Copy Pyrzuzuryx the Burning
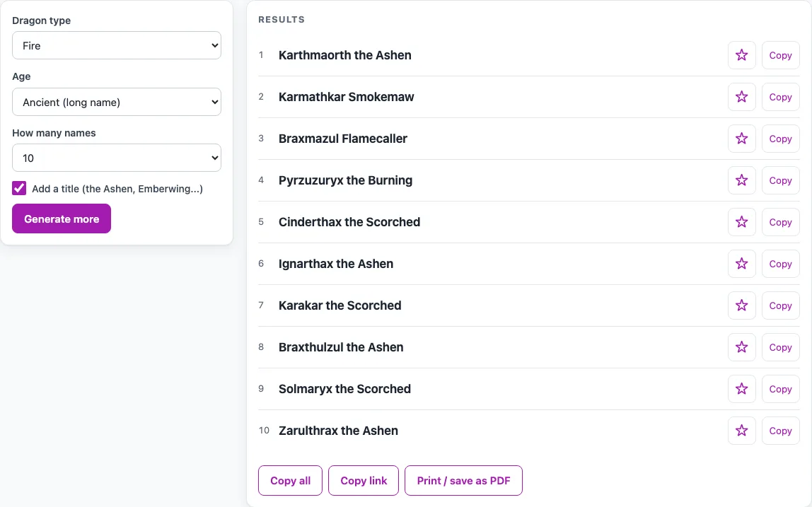Screen dimensions: 812x507 tap(780, 180)
